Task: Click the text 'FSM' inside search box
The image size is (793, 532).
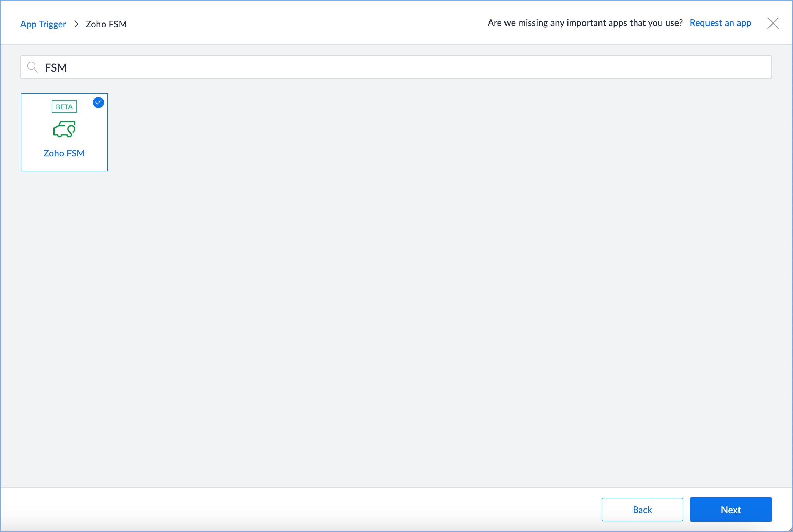Action: [56, 67]
